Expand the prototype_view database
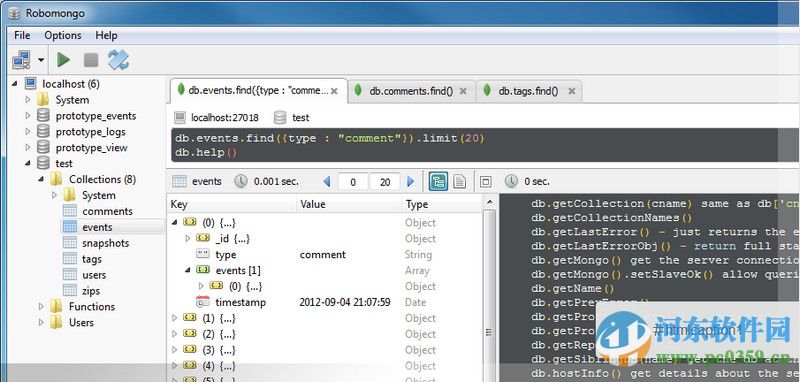800x382 pixels. pyautogui.click(x=28, y=147)
